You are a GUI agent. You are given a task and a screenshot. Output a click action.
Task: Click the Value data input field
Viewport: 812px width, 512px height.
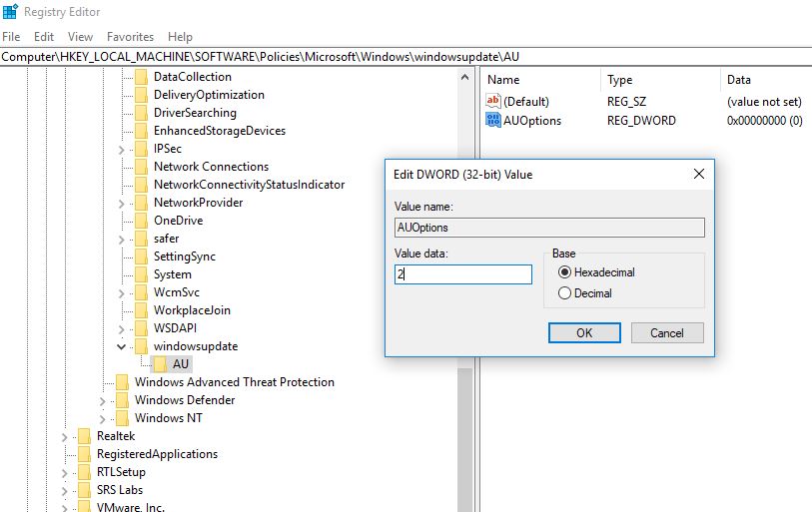(463, 273)
